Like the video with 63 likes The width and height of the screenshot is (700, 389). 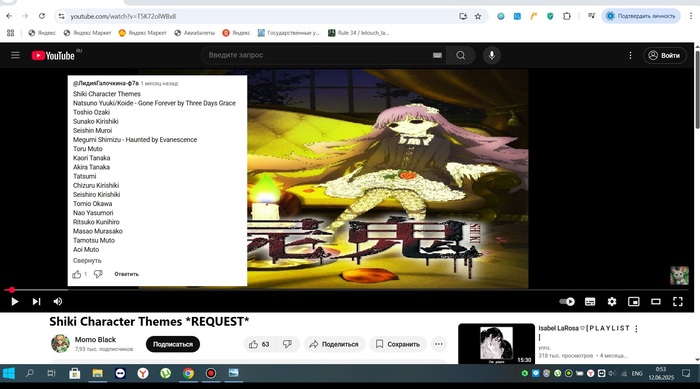(x=259, y=344)
